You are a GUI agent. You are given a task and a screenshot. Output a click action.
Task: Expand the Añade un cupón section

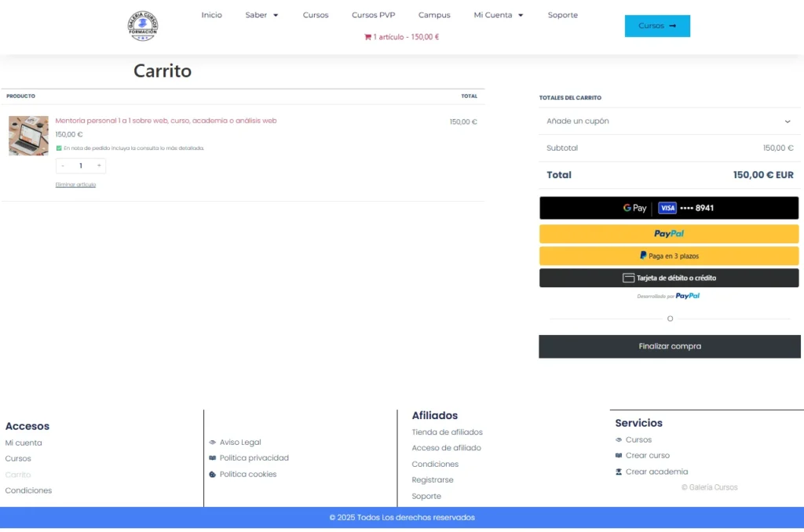pyautogui.click(x=669, y=121)
